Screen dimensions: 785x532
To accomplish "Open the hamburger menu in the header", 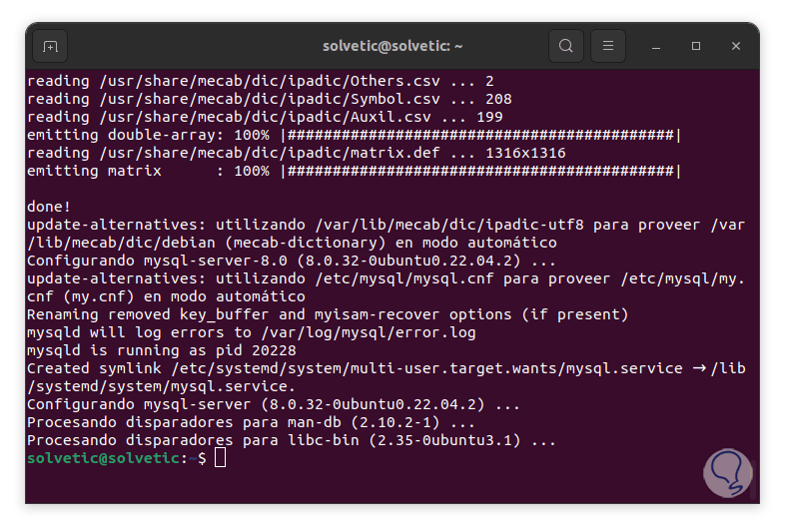I will pyautogui.click(x=608, y=46).
